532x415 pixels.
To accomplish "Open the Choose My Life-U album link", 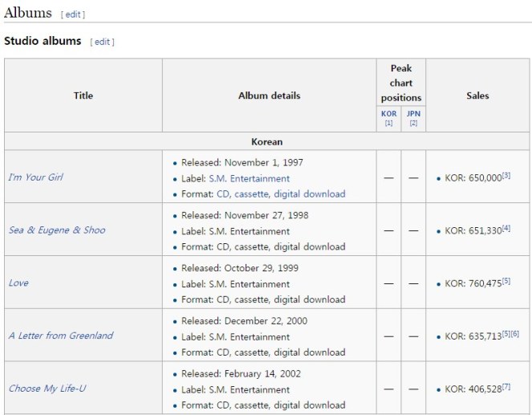I will click(x=47, y=389).
